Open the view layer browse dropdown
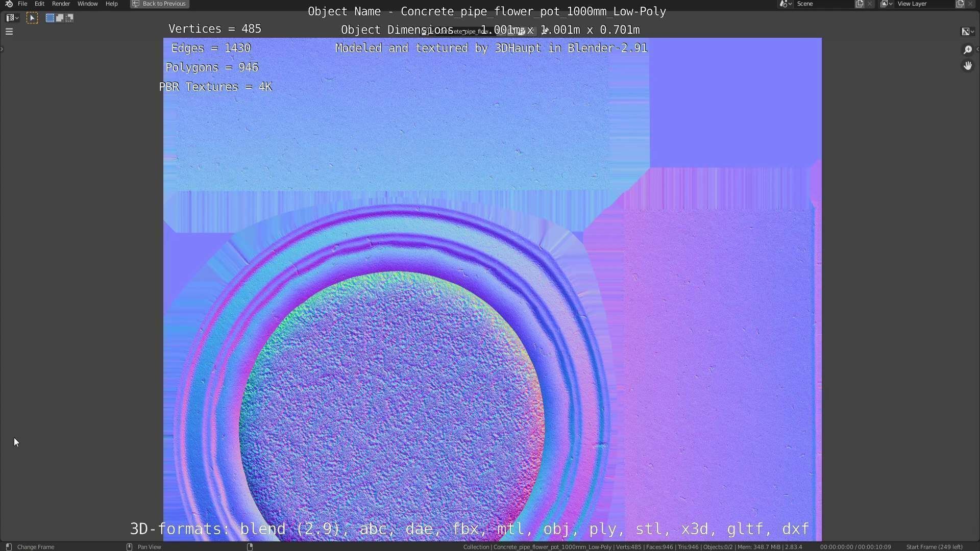This screenshot has width=980, height=551. [886, 4]
